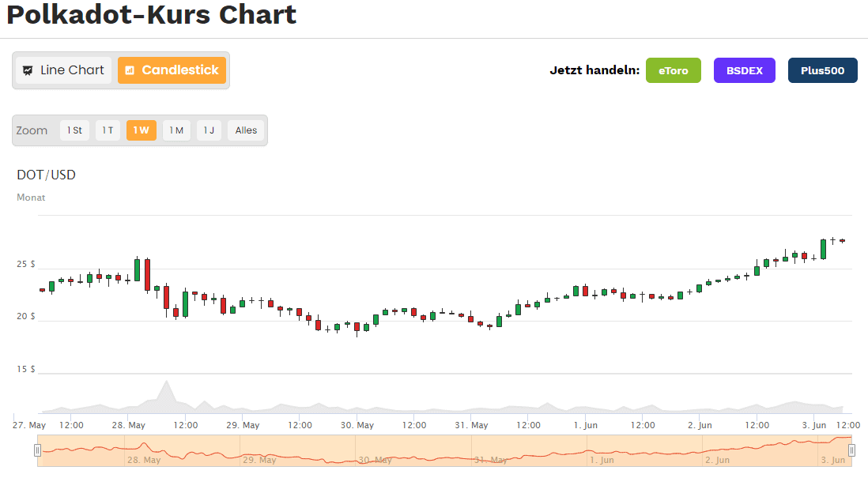Screen dimensions: 868x478
Task: Set zoom to 1 J
Action: (209, 130)
